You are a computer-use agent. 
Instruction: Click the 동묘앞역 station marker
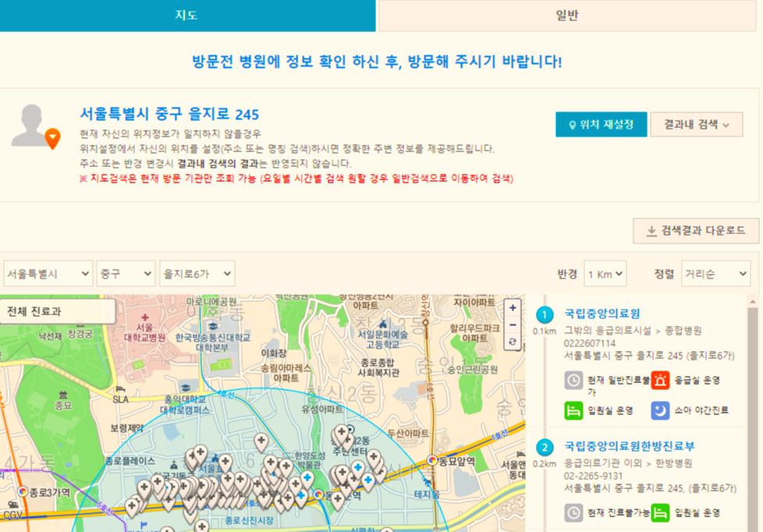point(431,460)
